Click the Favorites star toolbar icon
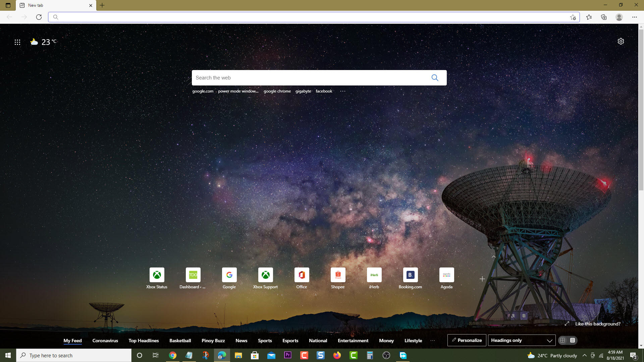 (589, 17)
